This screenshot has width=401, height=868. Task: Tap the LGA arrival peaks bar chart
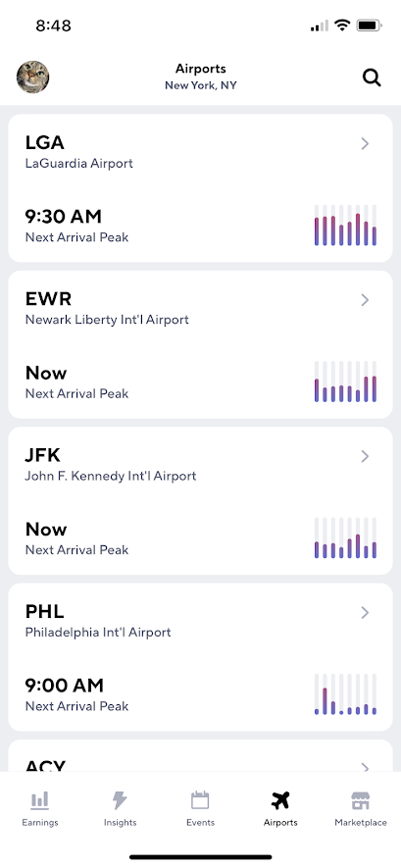[346, 226]
